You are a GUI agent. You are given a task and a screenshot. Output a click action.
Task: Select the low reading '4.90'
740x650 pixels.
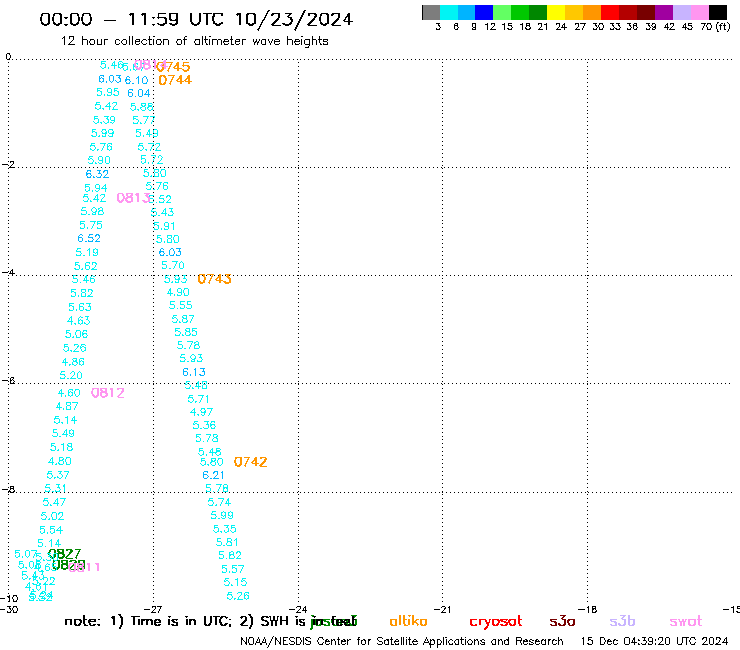tap(178, 292)
